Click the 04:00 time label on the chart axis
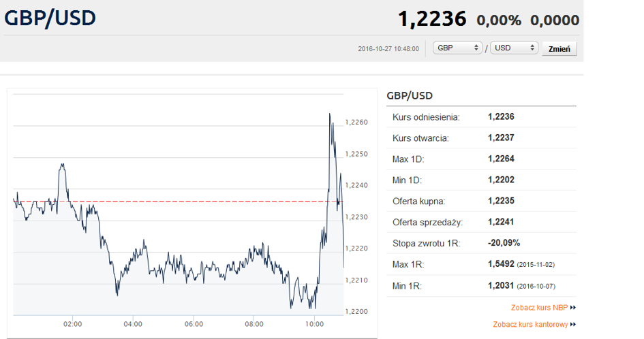Viewport: 644px width, 339px height. click(133, 324)
